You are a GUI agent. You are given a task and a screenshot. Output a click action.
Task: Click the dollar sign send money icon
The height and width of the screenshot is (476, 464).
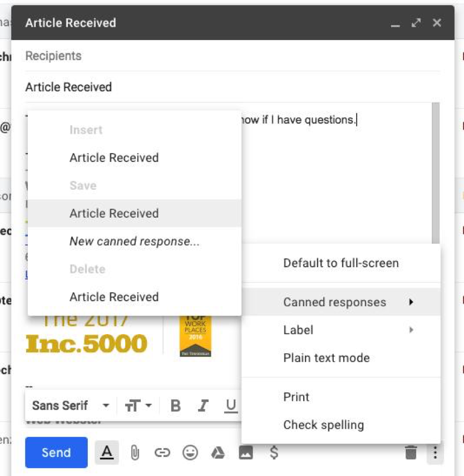(274, 453)
